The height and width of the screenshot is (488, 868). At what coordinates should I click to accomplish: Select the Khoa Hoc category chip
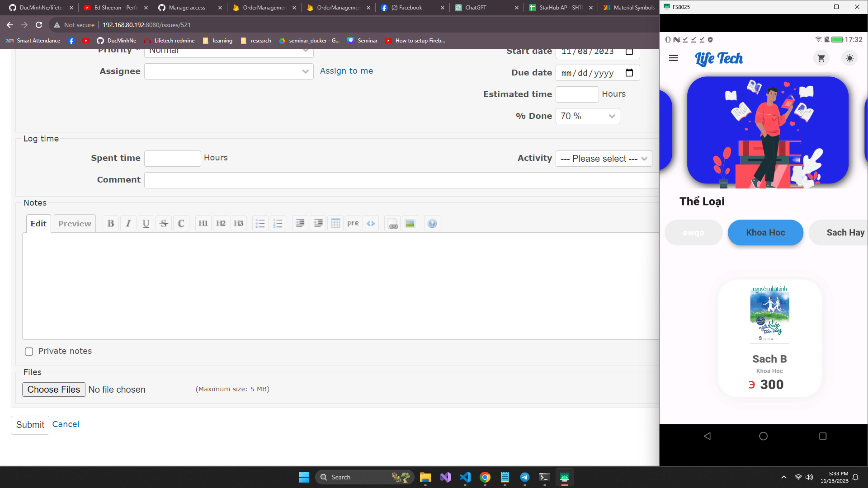[x=765, y=233]
